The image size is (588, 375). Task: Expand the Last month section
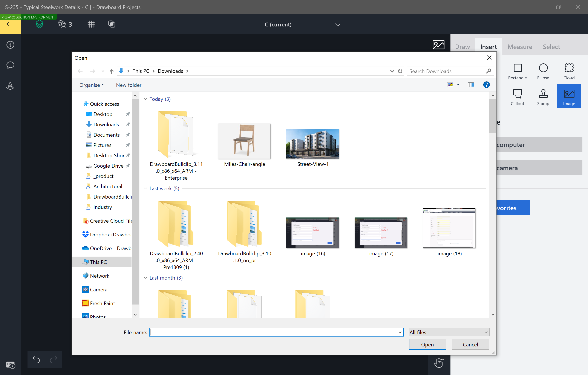146,278
